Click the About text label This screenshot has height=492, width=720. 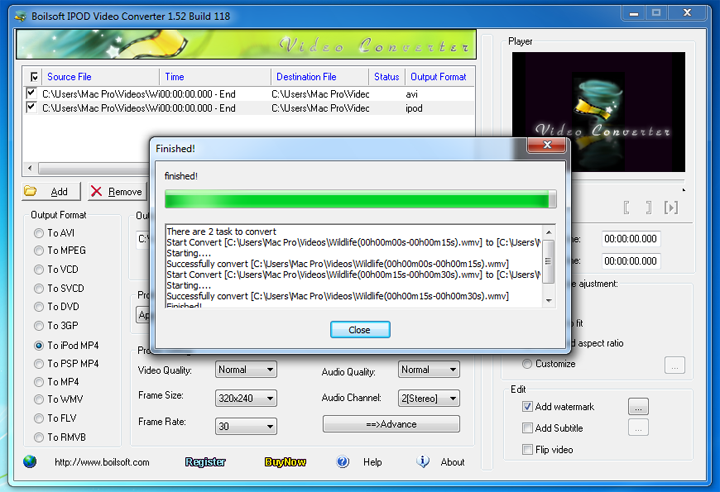(452, 462)
